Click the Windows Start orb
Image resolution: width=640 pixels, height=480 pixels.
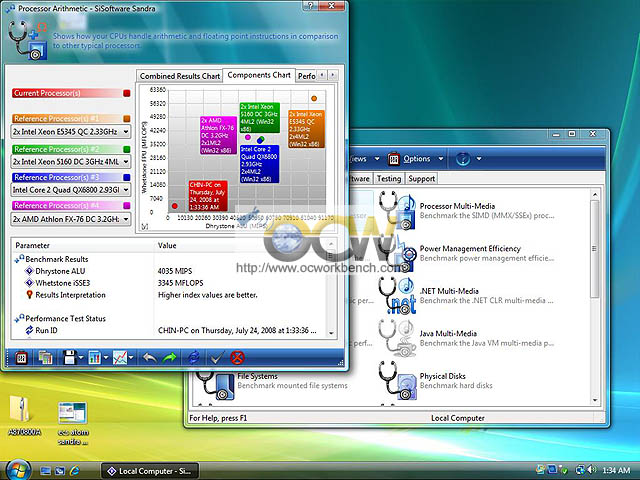pyautogui.click(x=17, y=470)
